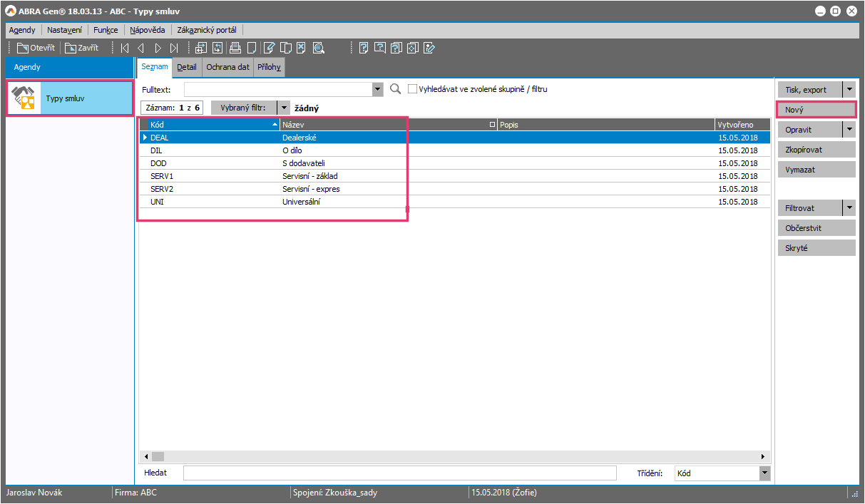The height and width of the screenshot is (504, 865).
Task: Switch to the Ochrana dat tab
Action: click(228, 67)
